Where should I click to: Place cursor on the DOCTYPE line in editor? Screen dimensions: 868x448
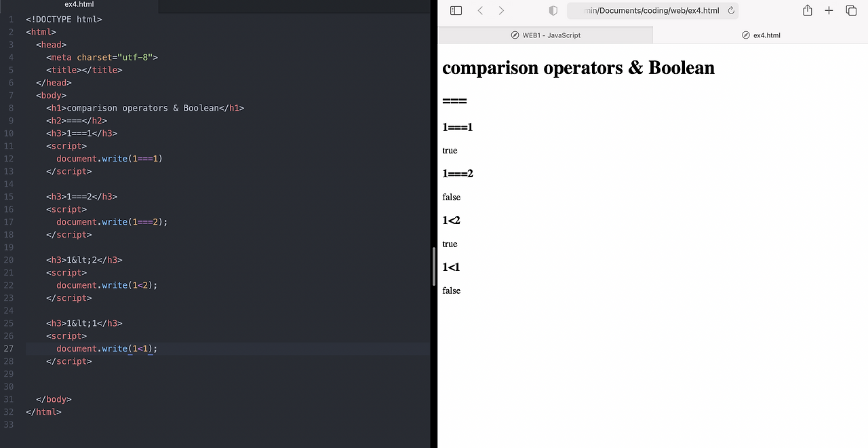64,19
